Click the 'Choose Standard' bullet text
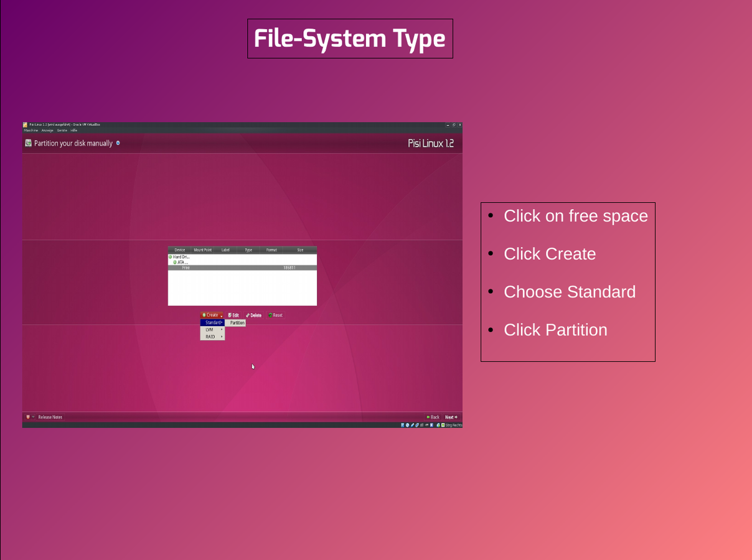The height and width of the screenshot is (560, 752). pyautogui.click(x=570, y=292)
